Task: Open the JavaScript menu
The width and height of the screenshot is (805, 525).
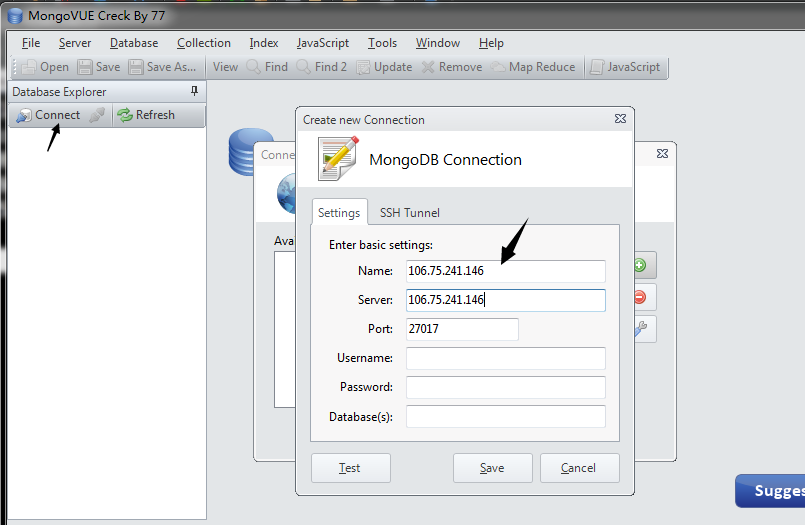Action: [x=323, y=43]
